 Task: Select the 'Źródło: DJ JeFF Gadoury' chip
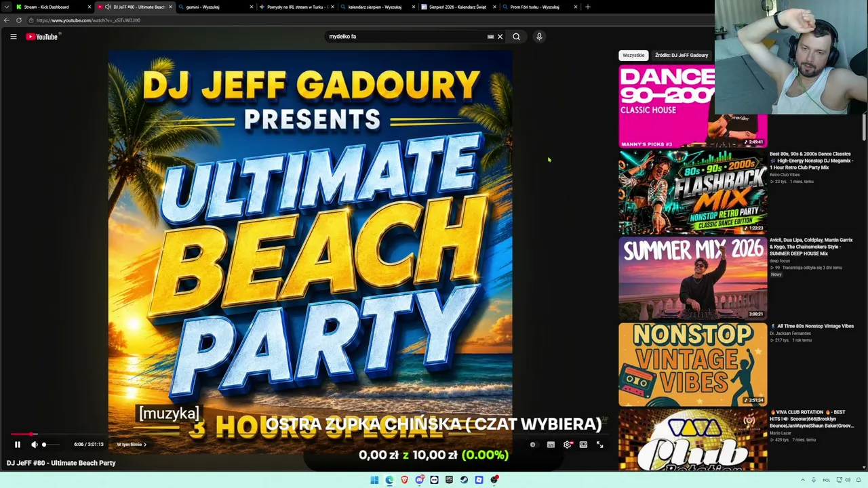pos(682,55)
